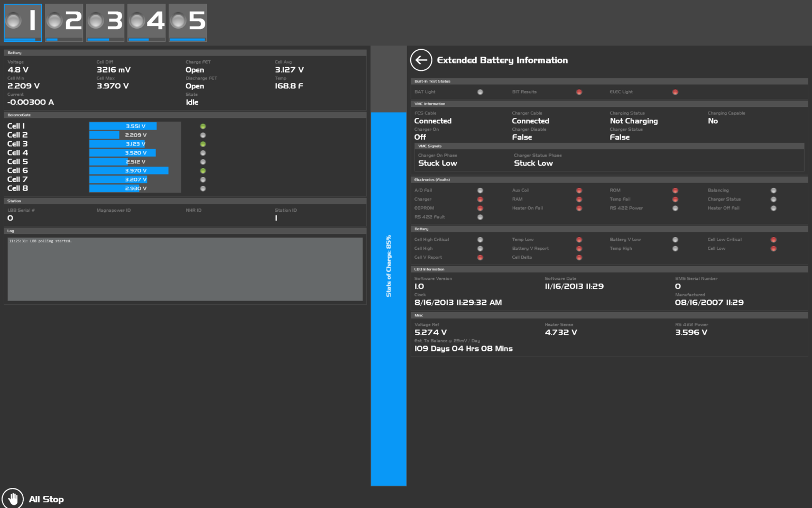Image resolution: width=812 pixels, height=508 pixels.
Task: Click the Heater On Fail indicator
Action: pyautogui.click(x=579, y=208)
